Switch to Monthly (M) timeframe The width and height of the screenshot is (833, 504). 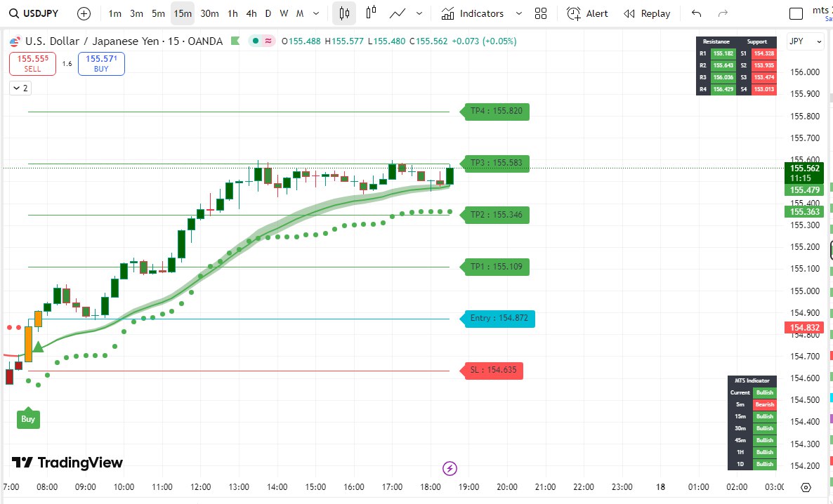click(x=300, y=13)
